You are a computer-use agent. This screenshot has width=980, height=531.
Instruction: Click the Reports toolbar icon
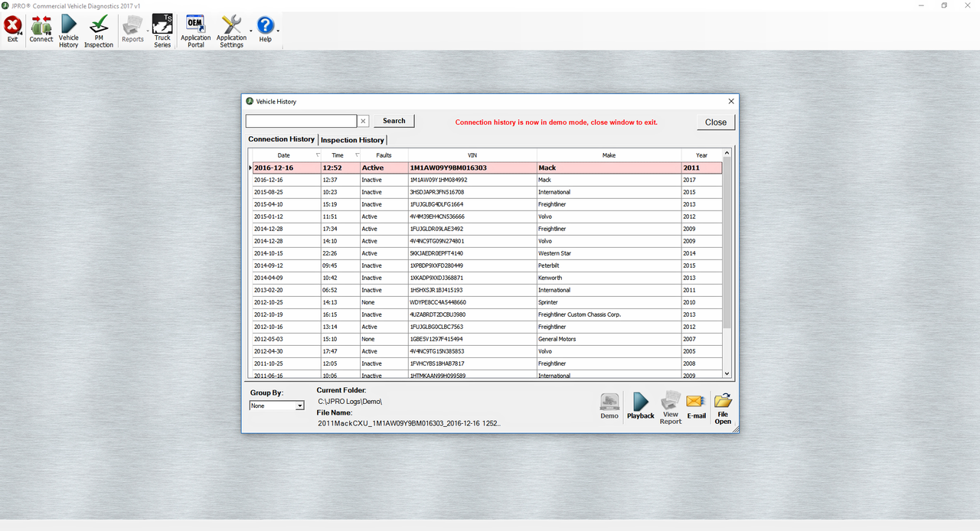click(132, 29)
